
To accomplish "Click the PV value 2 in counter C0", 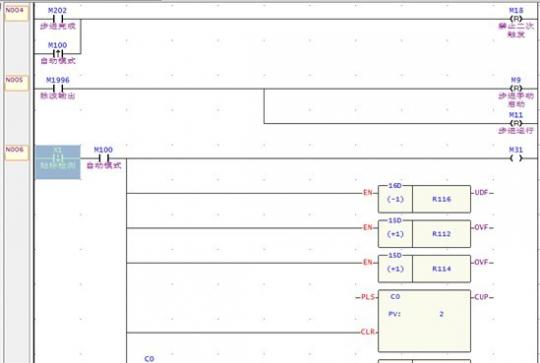I will coord(441,314).
